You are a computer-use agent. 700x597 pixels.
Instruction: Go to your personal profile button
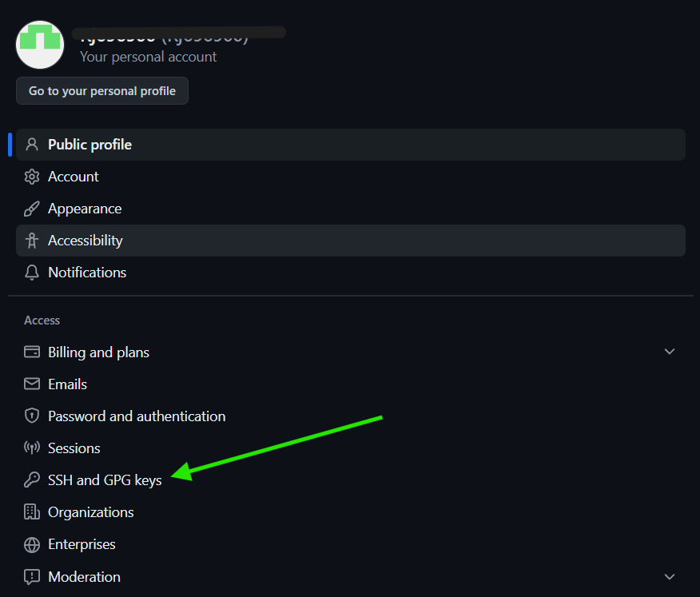pos(102,91)
